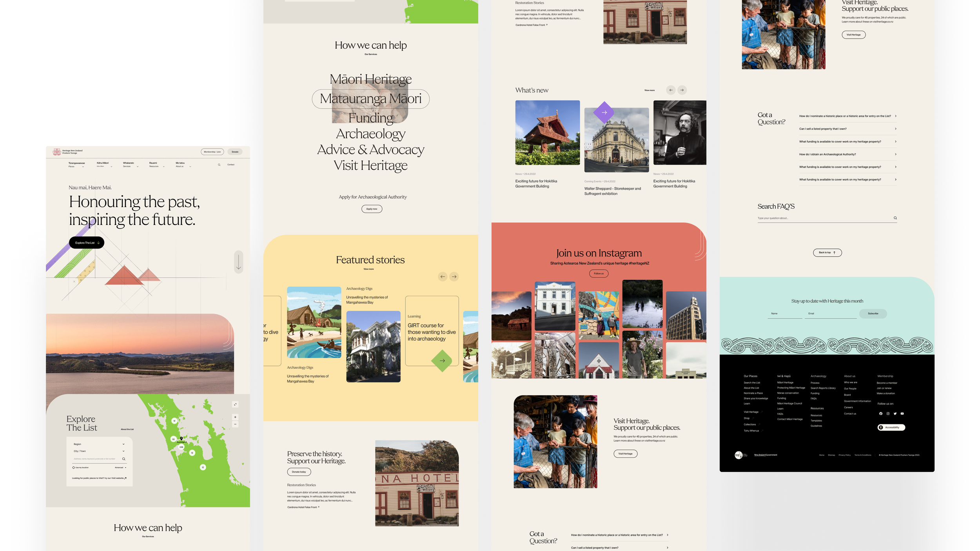The image size is (980, 551).
Task: Click the newsletter Email input field
Action: (830, 314)
